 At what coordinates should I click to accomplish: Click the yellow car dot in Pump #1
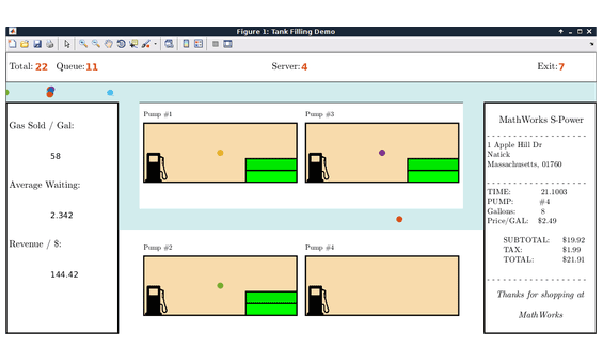tap(220, 153)
